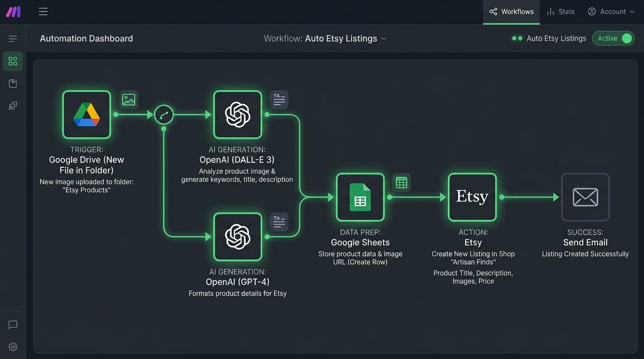Open the image output badge on Google Drive node
The width and height of the screenshot is (644, 359).
tap(128, 99)
